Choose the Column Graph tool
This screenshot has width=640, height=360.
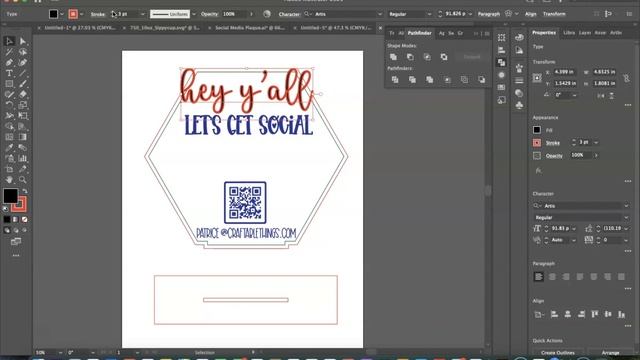(23, 158)
